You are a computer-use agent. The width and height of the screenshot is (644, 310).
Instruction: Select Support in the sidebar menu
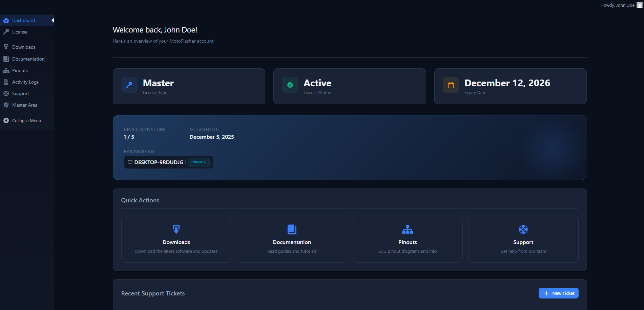pos(27,93)
